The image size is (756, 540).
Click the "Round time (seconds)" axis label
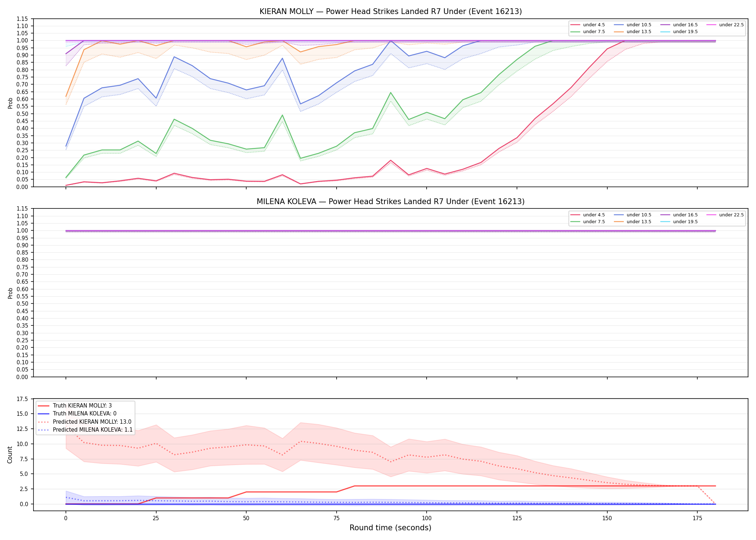point(391,528)
